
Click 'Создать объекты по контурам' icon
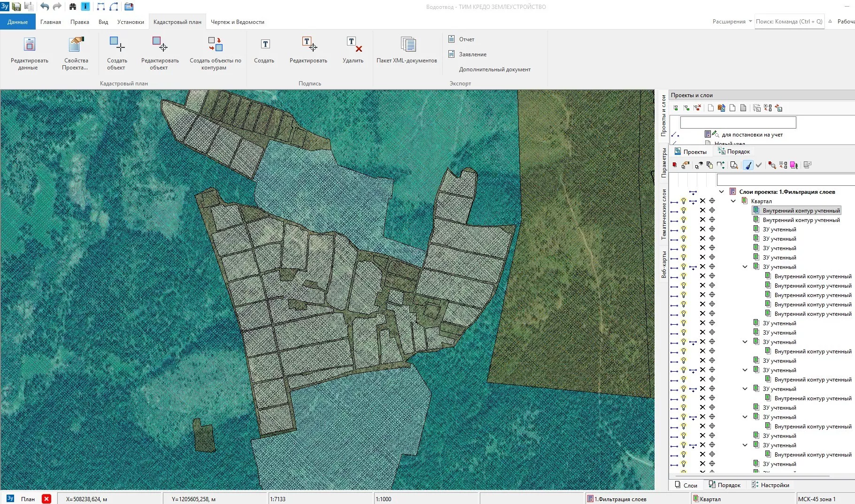tap(215, 45)
